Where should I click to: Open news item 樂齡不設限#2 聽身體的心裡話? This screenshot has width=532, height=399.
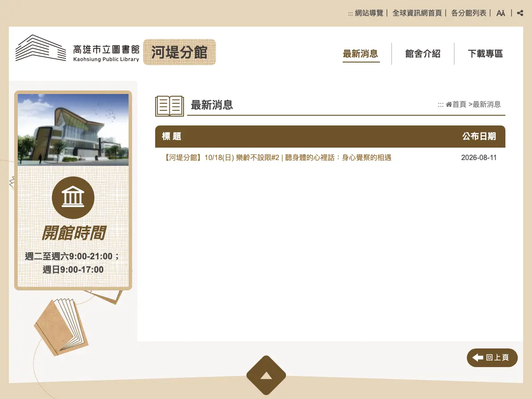278,157
